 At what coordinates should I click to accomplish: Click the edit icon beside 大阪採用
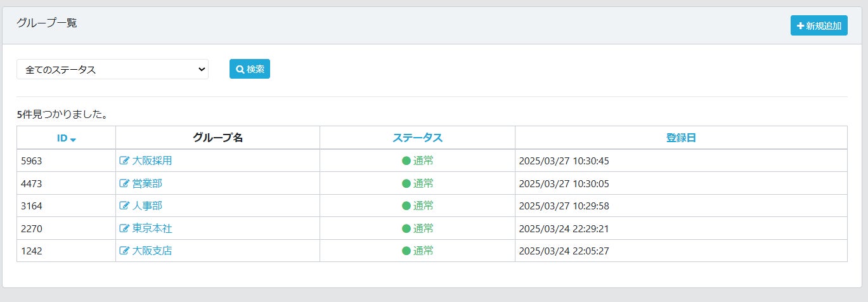tap(124, 161)
